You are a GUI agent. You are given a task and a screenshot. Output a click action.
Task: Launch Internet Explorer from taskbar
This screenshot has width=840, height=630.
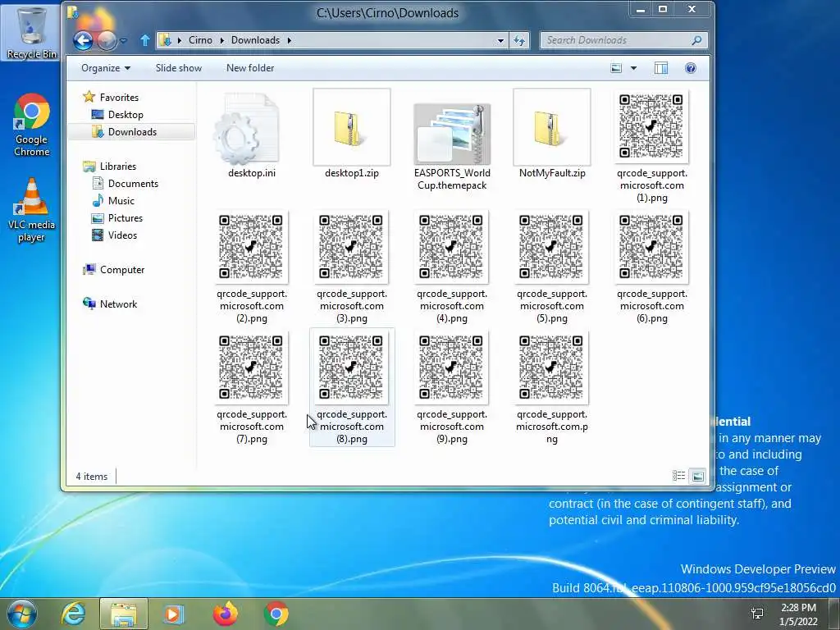73,614
